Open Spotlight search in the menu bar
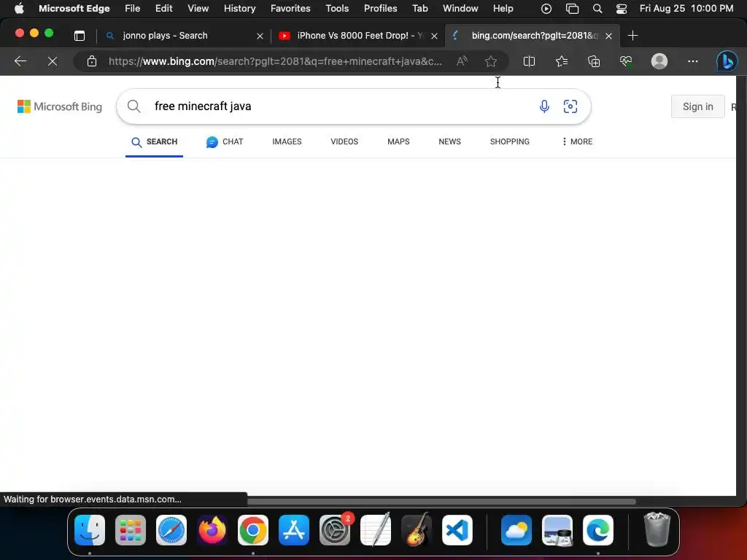This screenshot has height=560, width=747. 597,9
